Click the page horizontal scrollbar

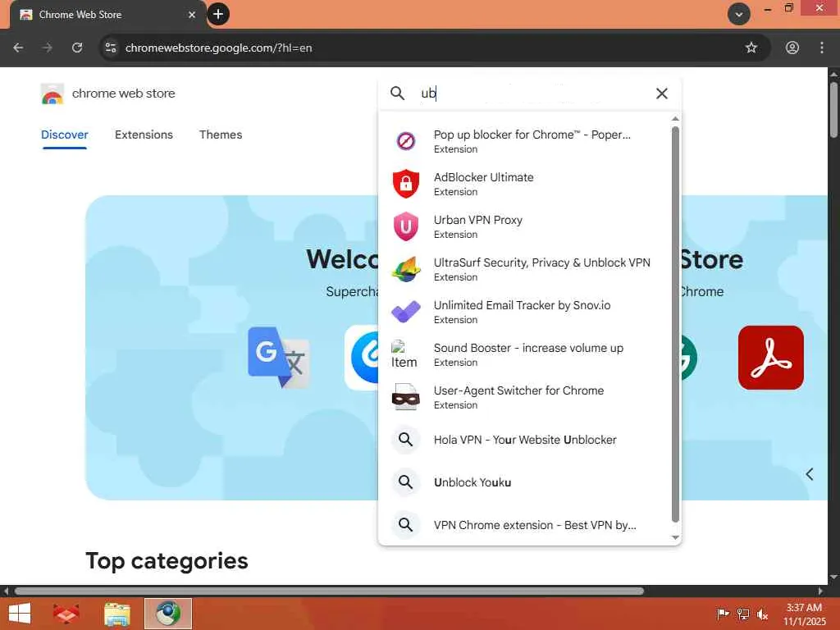[329, 591]
